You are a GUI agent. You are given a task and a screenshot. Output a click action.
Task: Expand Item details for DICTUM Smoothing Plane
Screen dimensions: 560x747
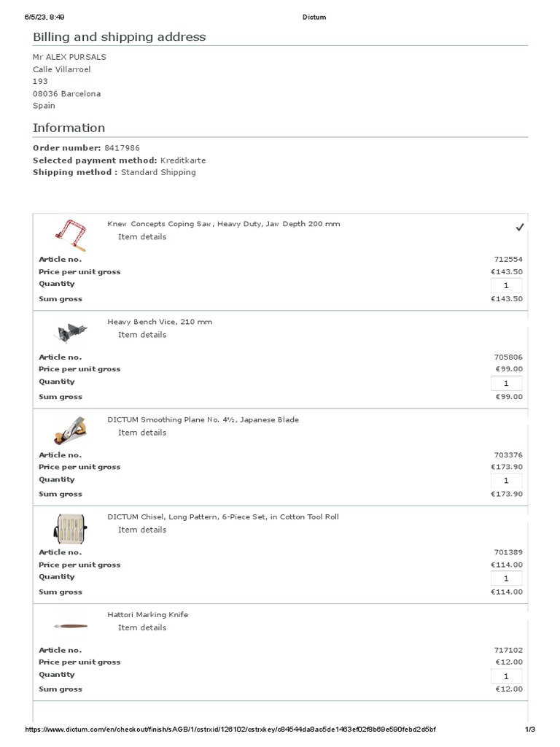(x=142, y=433)
